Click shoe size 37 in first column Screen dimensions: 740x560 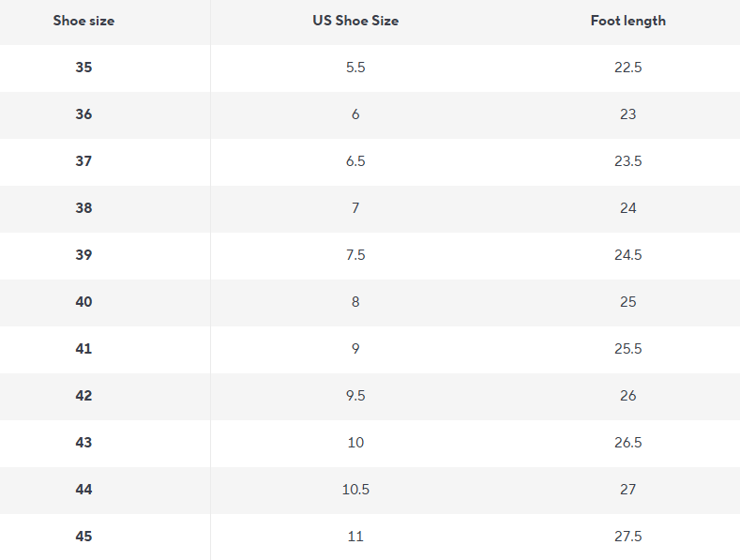84,161
